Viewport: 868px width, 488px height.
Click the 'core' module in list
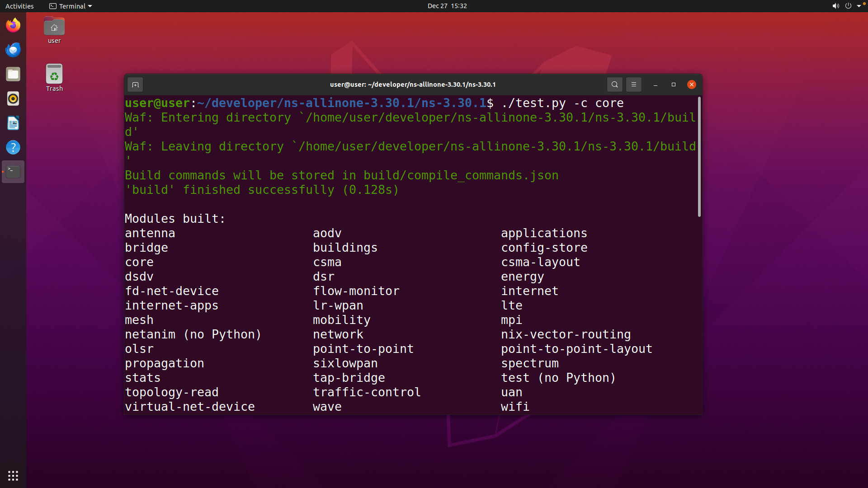coord(139,262)
